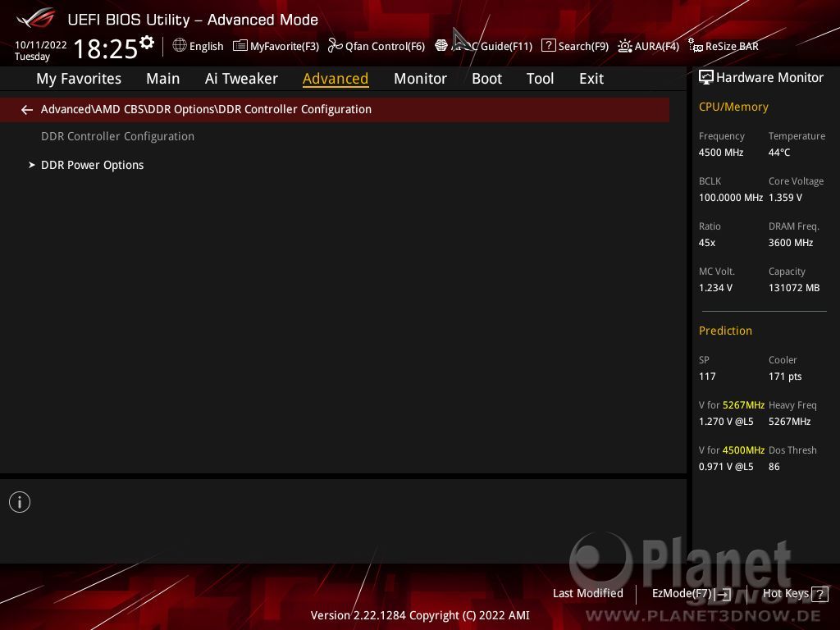Launch Qfan Control(F6) label
The height and width of the screenshot is (630, 840).
(386, 46)
